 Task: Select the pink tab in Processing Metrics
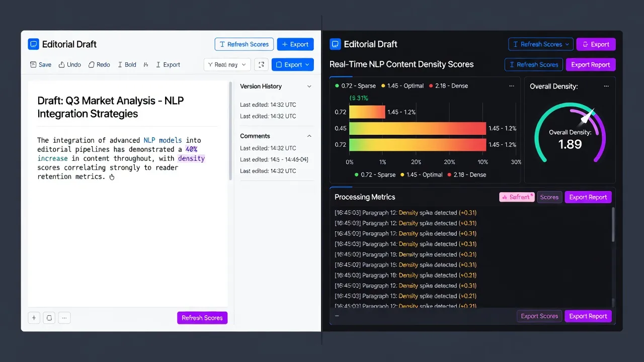click(517, 197)
